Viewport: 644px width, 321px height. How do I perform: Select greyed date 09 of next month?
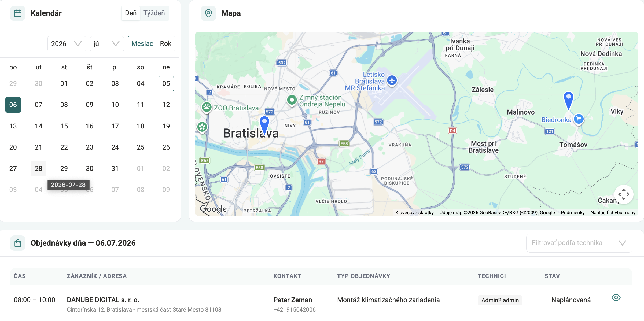pyautogui.click(x=166, y=190)
